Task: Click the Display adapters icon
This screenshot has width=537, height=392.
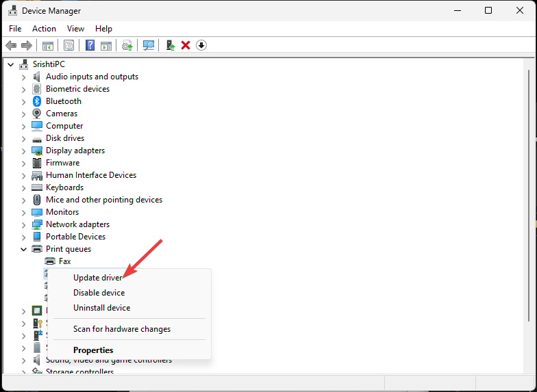Action: (x=37, y=151)
